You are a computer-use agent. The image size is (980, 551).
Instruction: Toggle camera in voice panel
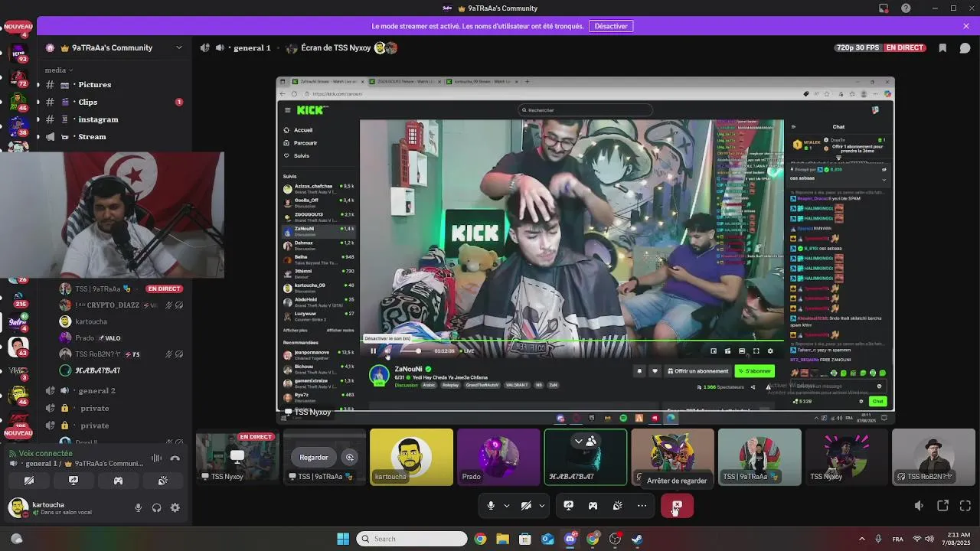[x=29, y=481]
